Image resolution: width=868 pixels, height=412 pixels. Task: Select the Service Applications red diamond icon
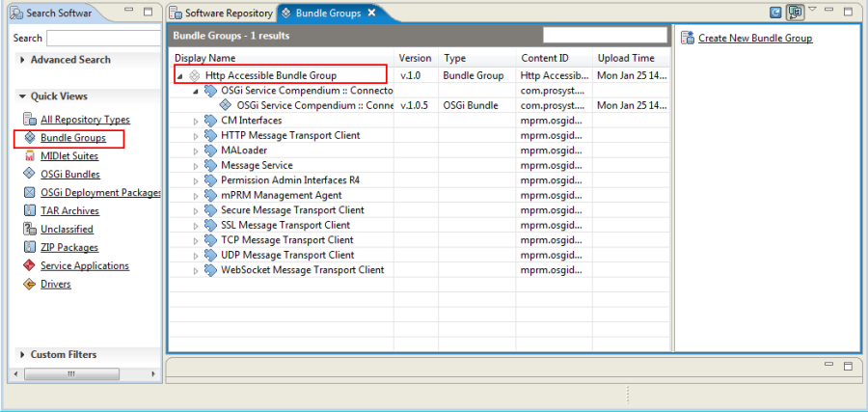pyautogui.click(x=29, y=265)
